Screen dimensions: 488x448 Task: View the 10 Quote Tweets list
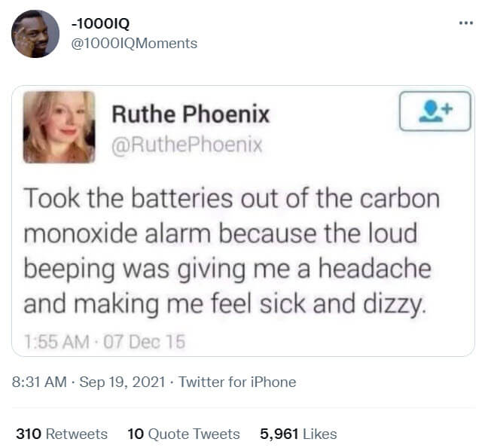coord(184,434)
